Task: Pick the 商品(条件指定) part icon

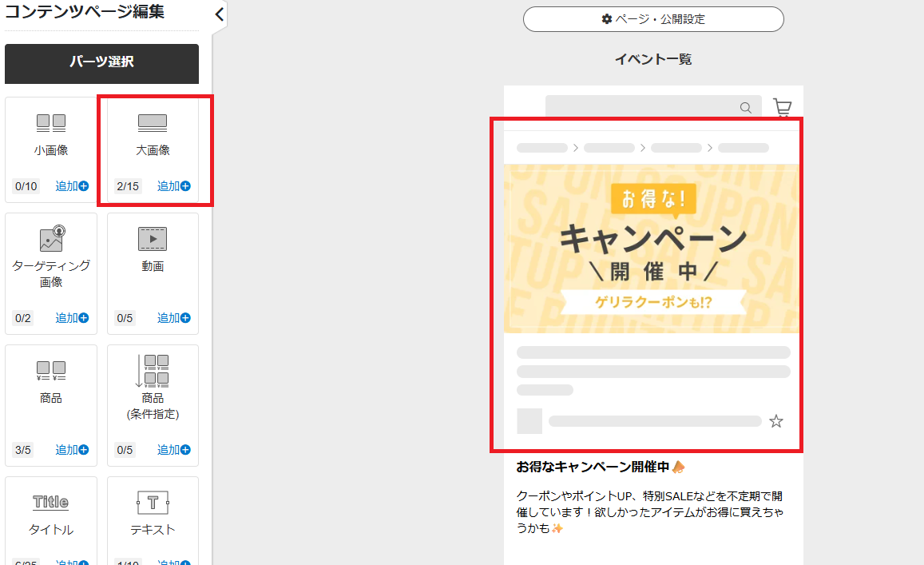Action: 153,370
